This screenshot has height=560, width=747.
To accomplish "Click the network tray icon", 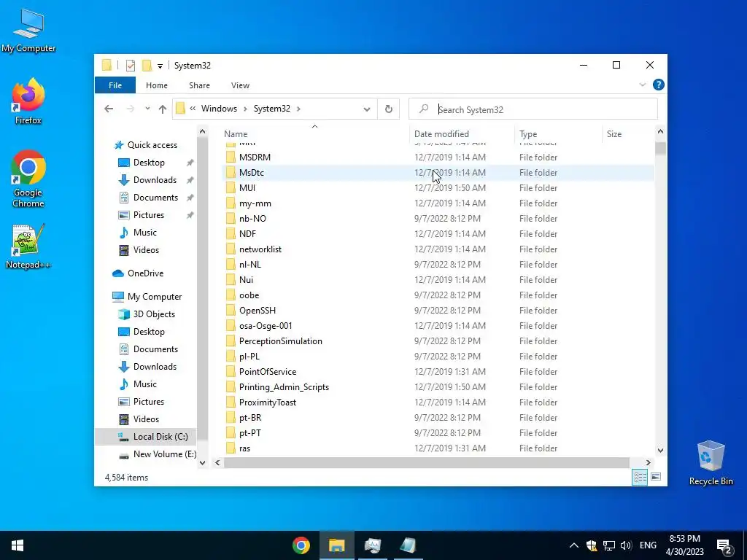I will (609, 545).
